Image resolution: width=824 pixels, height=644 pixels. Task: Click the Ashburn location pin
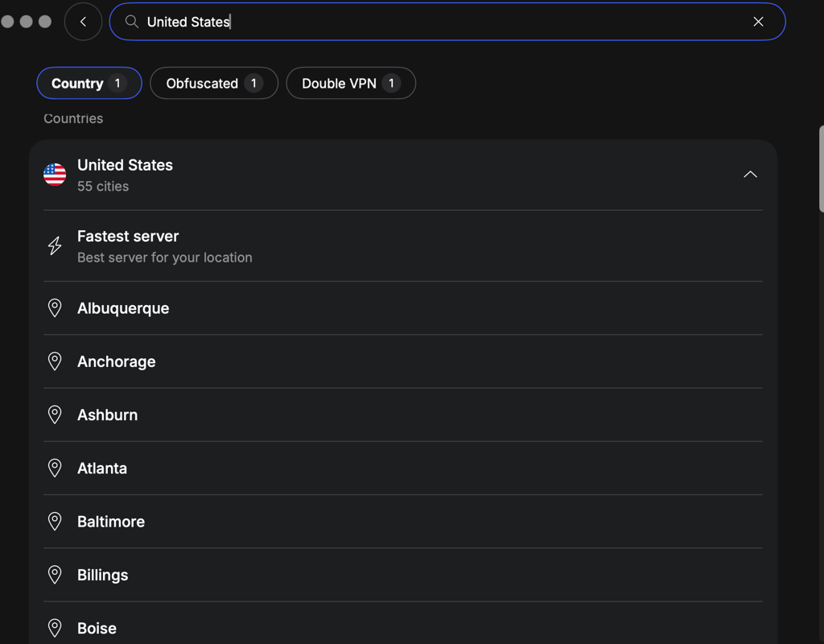55,415
